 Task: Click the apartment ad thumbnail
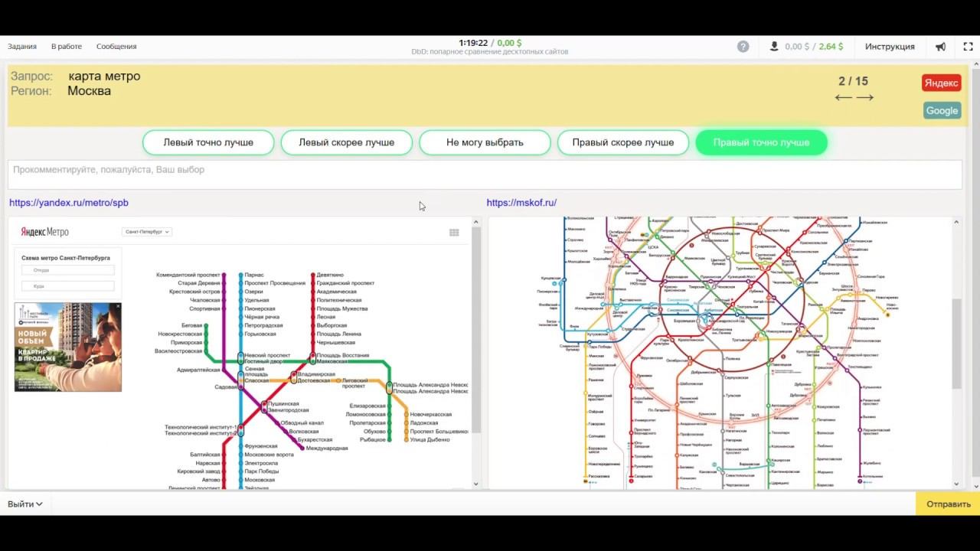pos(68,347)
